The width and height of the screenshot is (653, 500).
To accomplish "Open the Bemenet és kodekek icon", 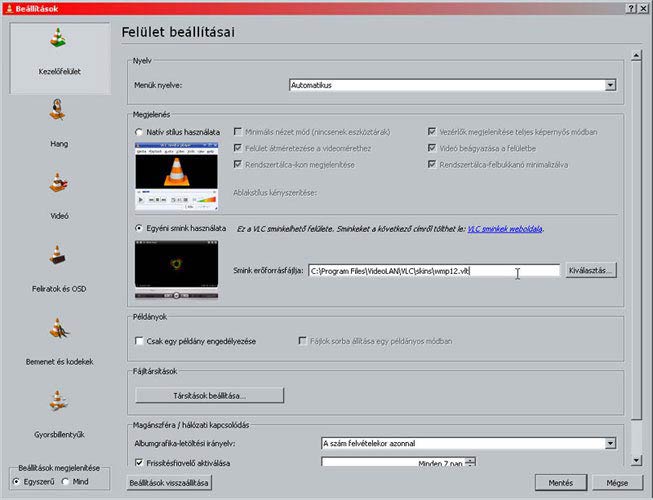I will point(59,328).
